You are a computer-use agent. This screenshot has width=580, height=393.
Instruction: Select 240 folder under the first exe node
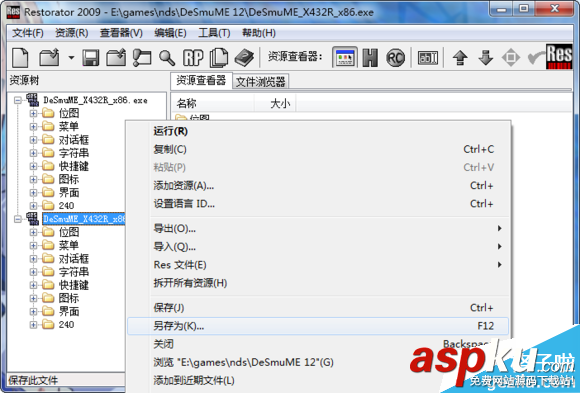(x=66, y=206)
